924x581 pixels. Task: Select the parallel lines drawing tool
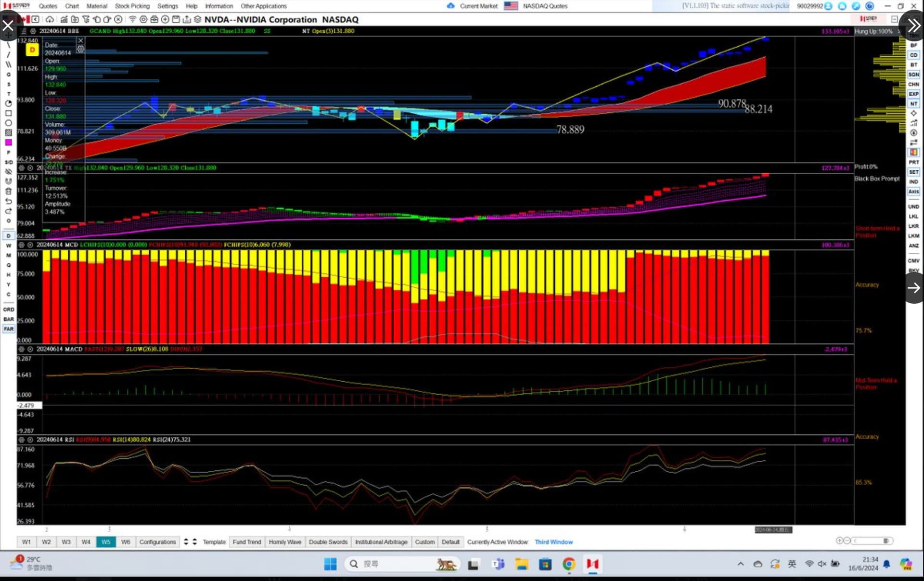click(8, 65)
